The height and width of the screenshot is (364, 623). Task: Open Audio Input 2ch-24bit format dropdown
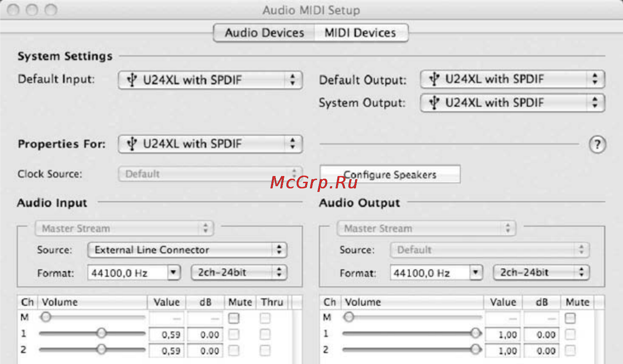[239, 272]
